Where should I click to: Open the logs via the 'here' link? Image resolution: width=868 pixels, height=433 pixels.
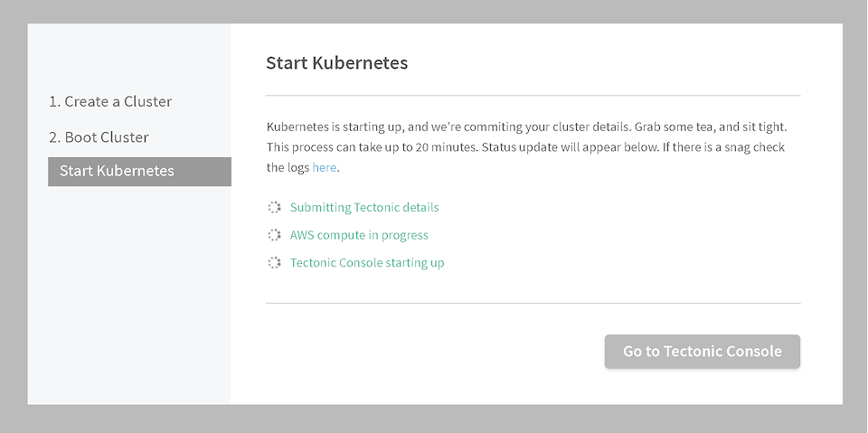click(325, 167)
